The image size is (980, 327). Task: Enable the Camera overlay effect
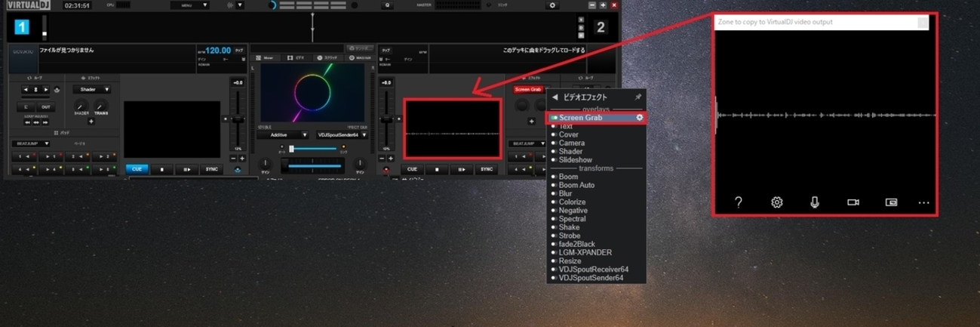point(553,143)
